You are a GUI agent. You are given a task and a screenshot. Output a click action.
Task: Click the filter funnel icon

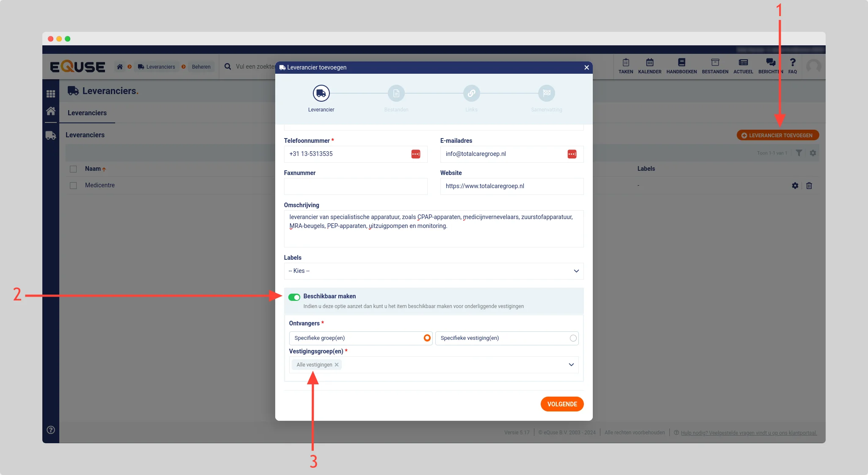point(799,153)
